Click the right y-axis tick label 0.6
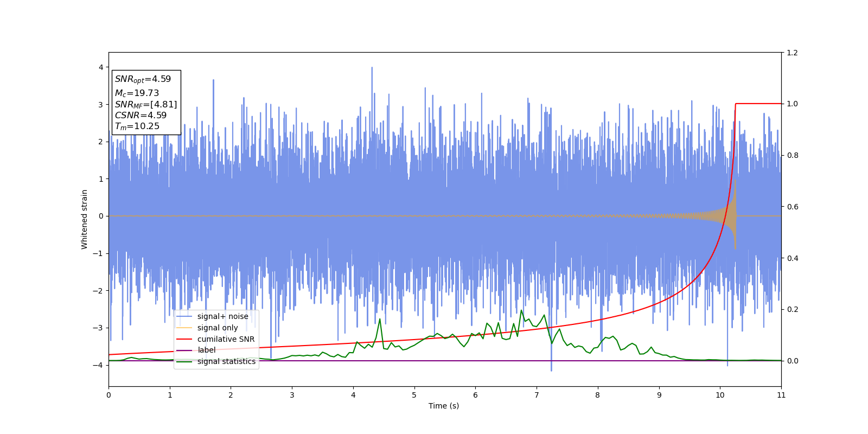This screenshot has height=434, width=868. tap(792, 207)
